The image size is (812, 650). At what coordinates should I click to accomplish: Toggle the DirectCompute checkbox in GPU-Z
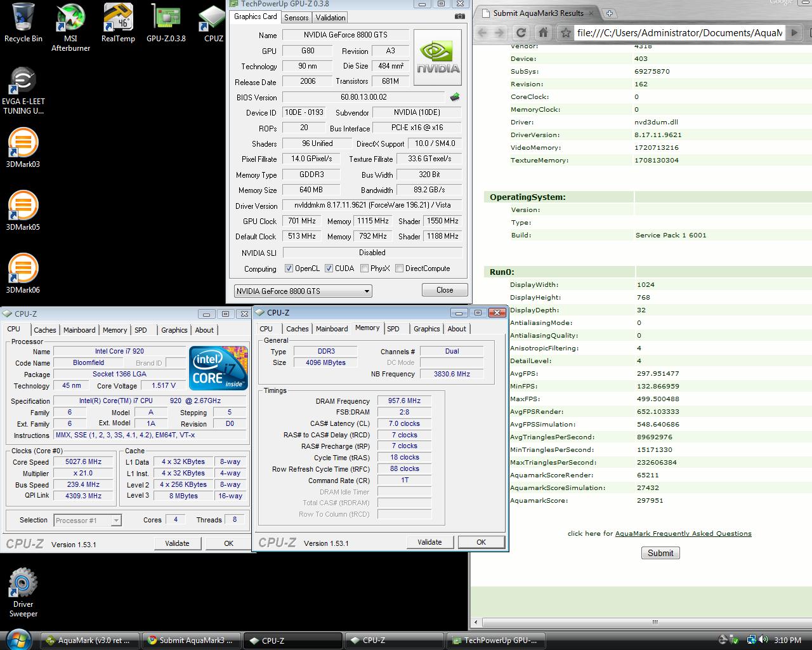tap(399, 269)
